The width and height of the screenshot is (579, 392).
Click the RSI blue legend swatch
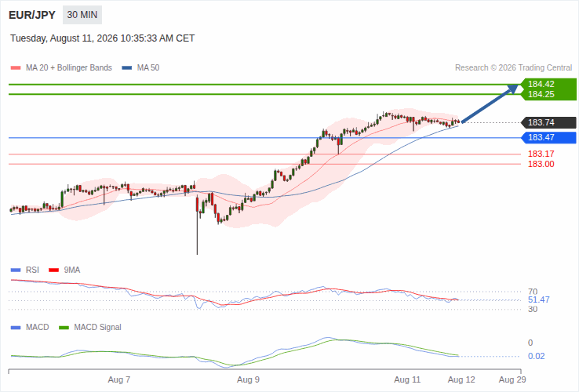click(16, 270)
